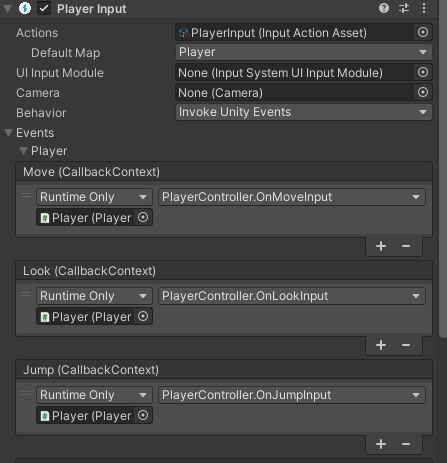Open the Player Input help reference icon
This screenshot has height=463, width=447.
pyautogui.click(x=384, y=8)
